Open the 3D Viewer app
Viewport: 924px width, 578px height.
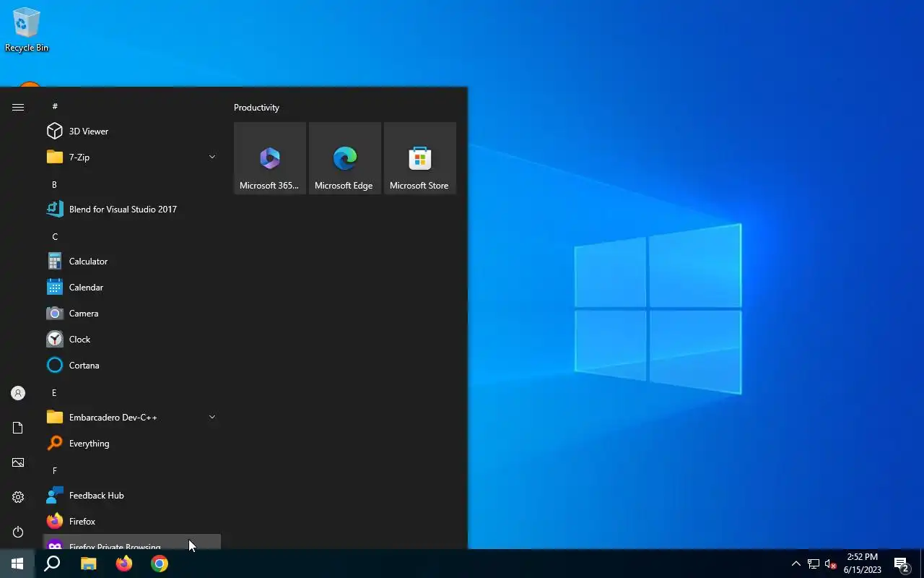pos(132,131)
